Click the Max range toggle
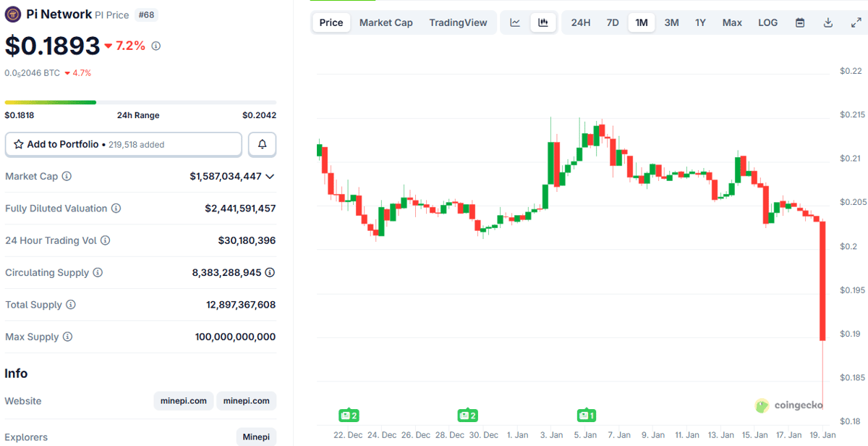Screen dimensions: 868x446 coord(732,22)
